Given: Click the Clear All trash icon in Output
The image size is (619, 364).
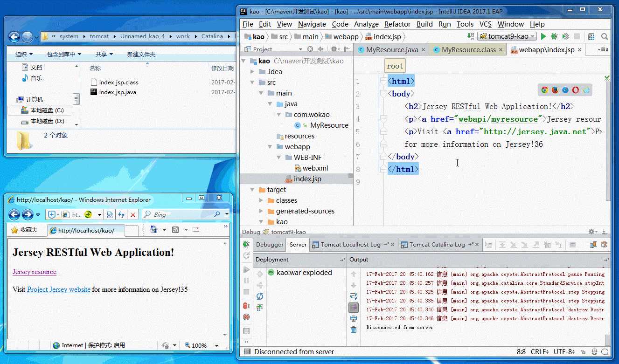Looking at the screenshot, I should click(354, 330).
